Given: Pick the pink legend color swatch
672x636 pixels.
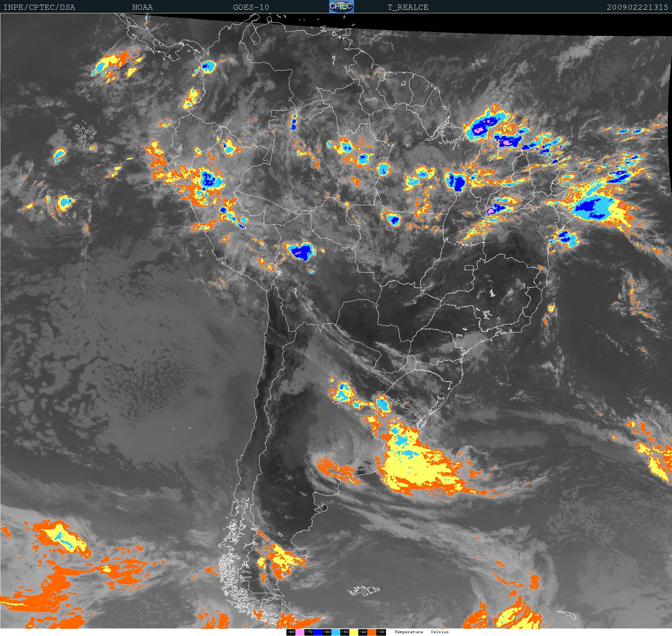Looking at the screenshot, I should click(x=300, y=632).
